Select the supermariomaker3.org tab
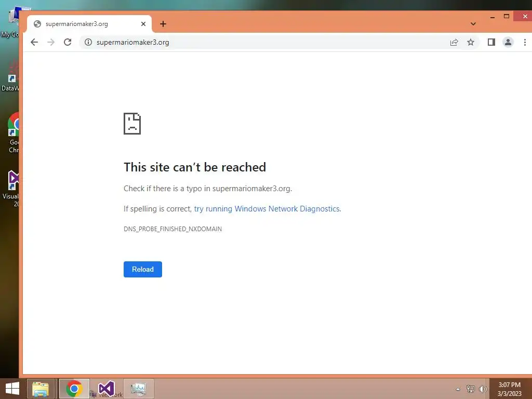 click(x=89, y=24)
